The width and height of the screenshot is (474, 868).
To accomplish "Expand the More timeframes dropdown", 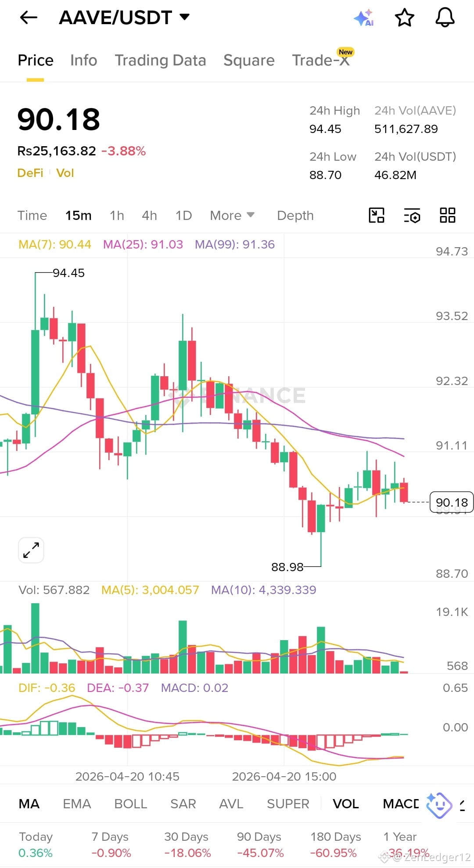I will 232,215.
